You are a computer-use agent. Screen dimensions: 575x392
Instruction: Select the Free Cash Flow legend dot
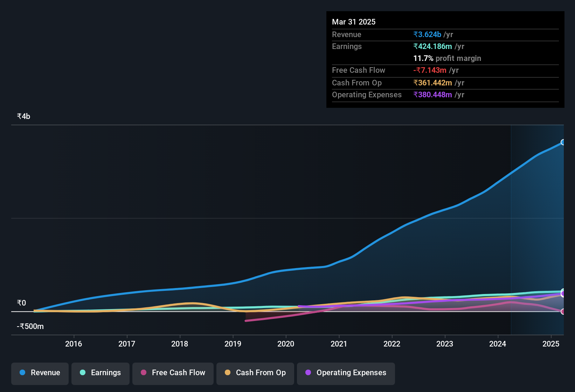click(x=144, y=373)
